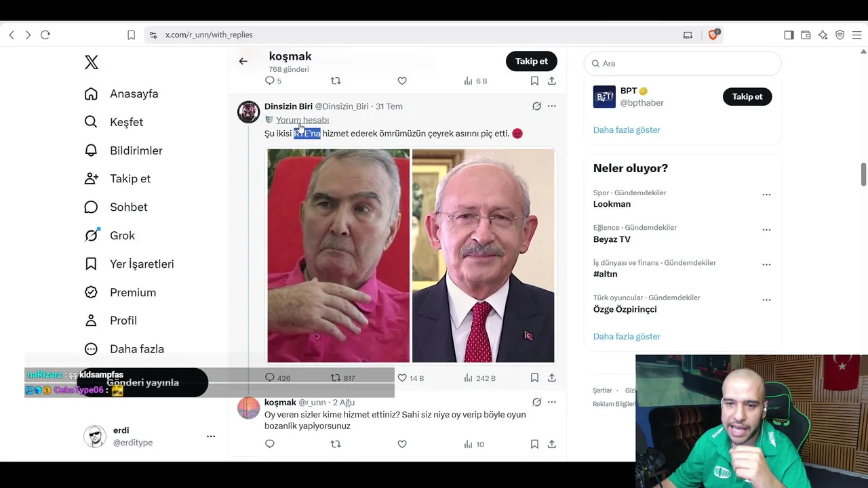Viewport: 868px width, 488px height.
Task: Click Daha fazla göster under BPT
Action: 627,130
